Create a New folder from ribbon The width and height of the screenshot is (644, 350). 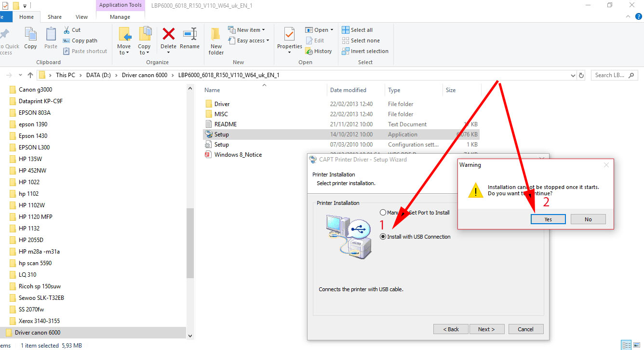tap(216, 40)
